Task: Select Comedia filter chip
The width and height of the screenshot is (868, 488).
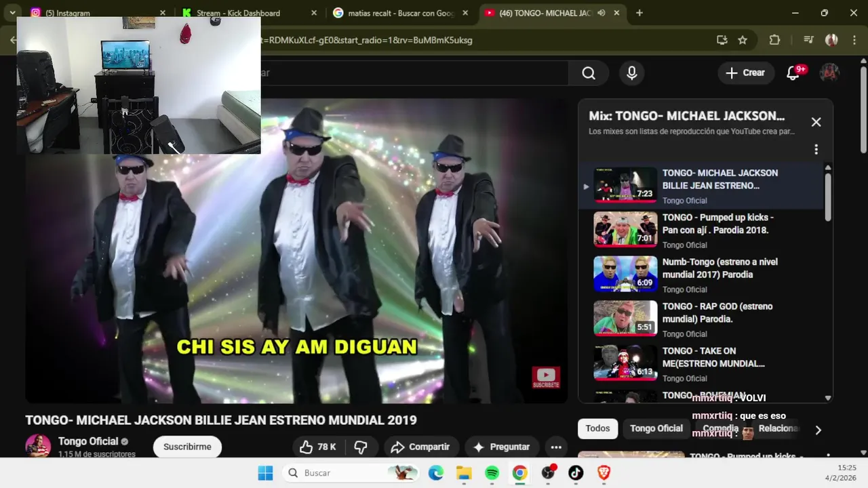Action: click(x=720, y=428)
